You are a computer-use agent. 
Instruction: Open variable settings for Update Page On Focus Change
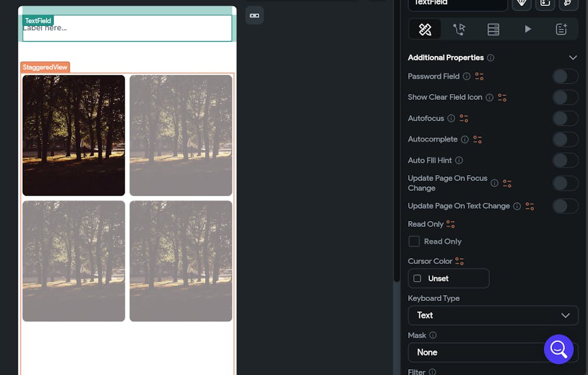(507, 183)
